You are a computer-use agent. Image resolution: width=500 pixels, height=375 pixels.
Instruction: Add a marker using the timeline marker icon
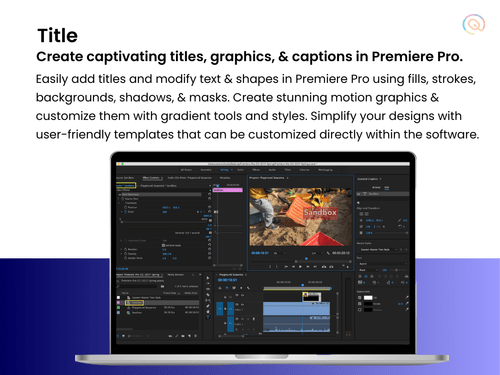241,288
